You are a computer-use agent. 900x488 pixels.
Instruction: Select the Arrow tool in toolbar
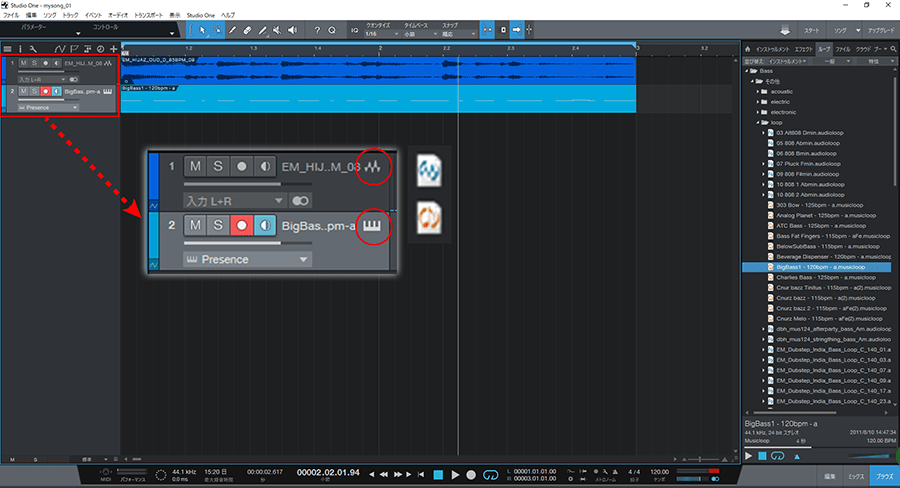coord(202,30)
